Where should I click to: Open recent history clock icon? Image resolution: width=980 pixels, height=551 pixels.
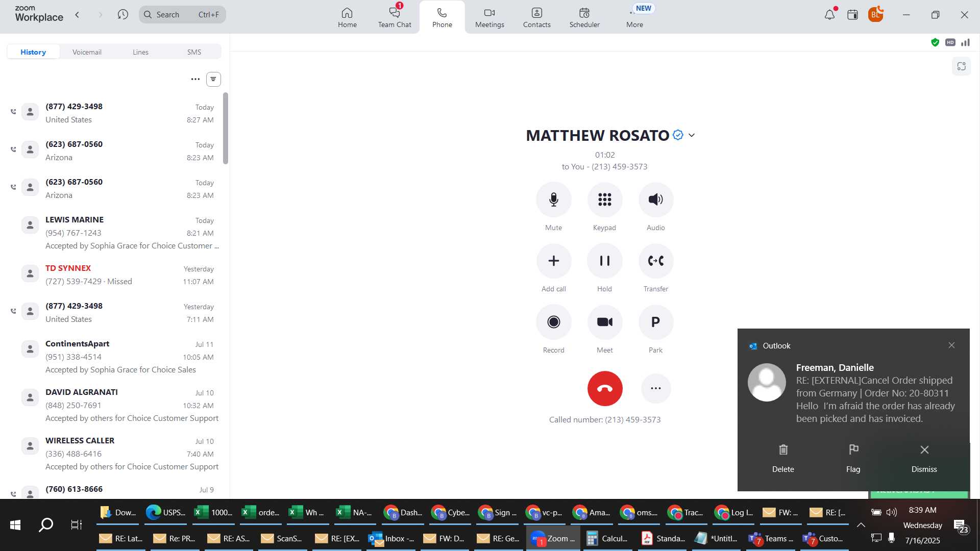[x=122, y=15]
